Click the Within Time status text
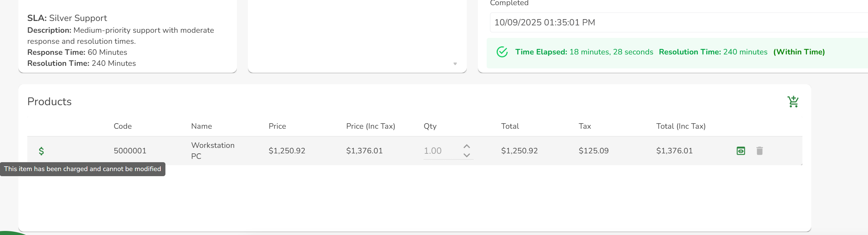 point(799,52)
